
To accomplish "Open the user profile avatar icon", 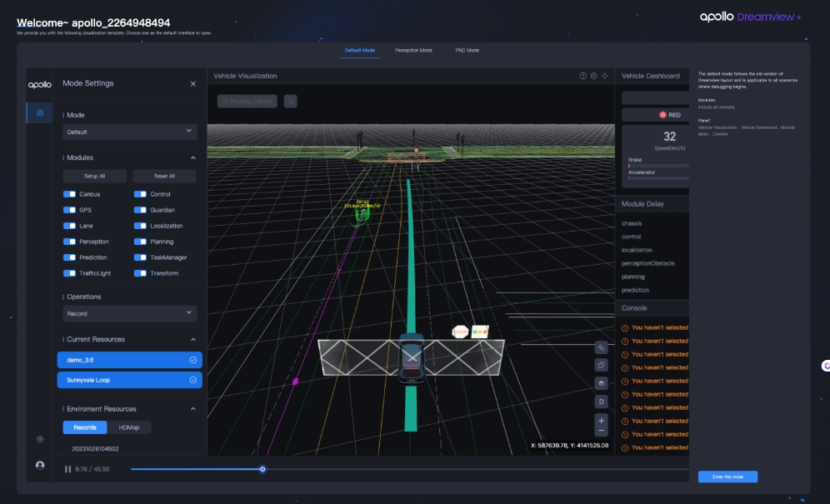I will 40,466.
